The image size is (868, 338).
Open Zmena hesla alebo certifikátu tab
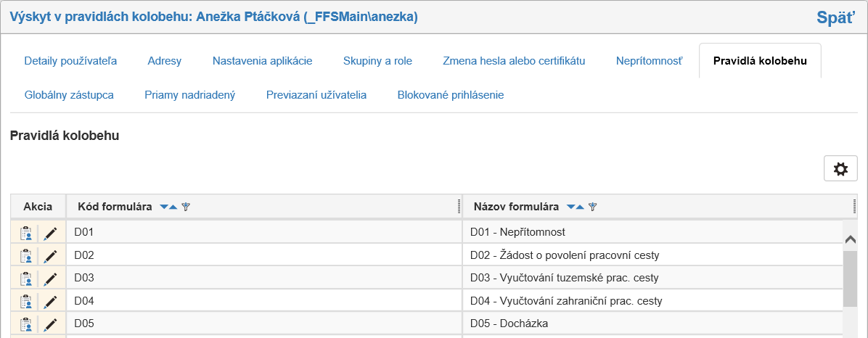click(x=514, y=61)
